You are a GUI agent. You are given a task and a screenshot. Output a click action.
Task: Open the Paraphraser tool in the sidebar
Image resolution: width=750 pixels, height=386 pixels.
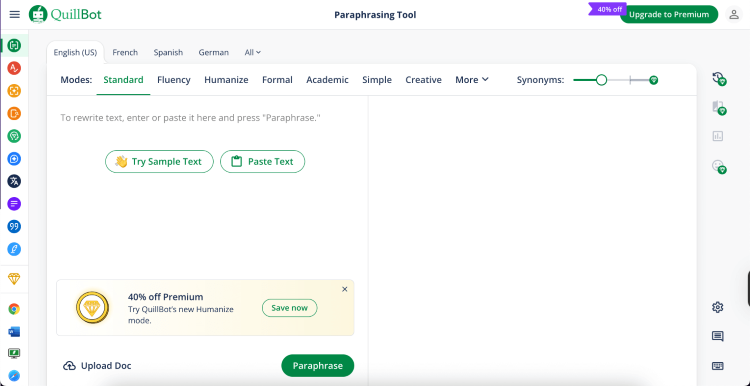(x=14, y=46)
